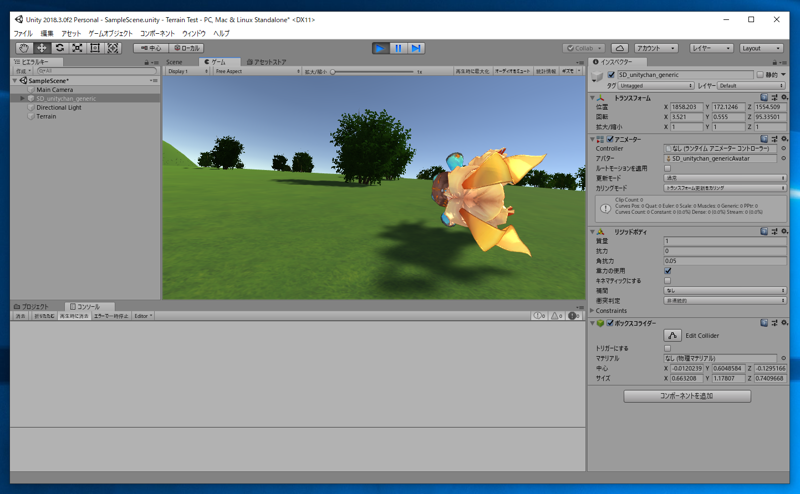Open the cloud services panel icon
The width and height of the screenshot is (800, 494).
coord(619,48)
